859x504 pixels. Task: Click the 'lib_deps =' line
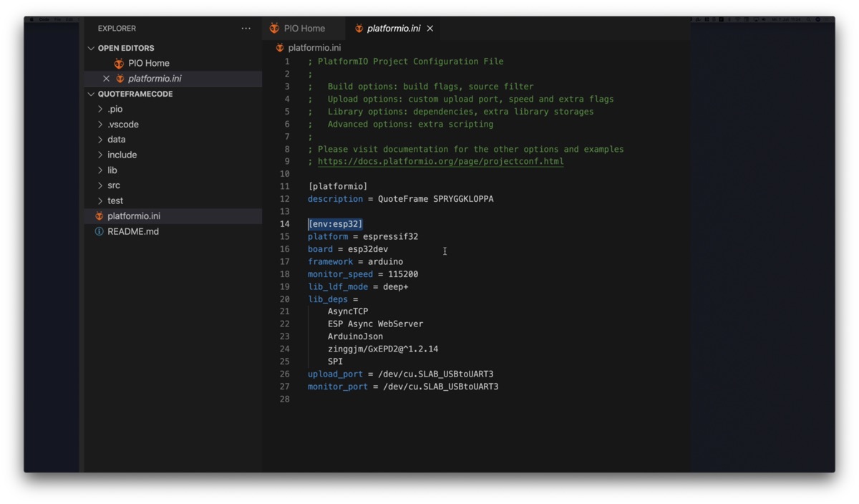333,299
